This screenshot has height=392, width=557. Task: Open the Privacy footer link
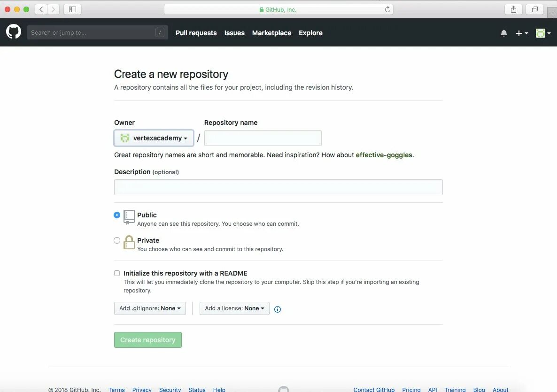(142, 390)
